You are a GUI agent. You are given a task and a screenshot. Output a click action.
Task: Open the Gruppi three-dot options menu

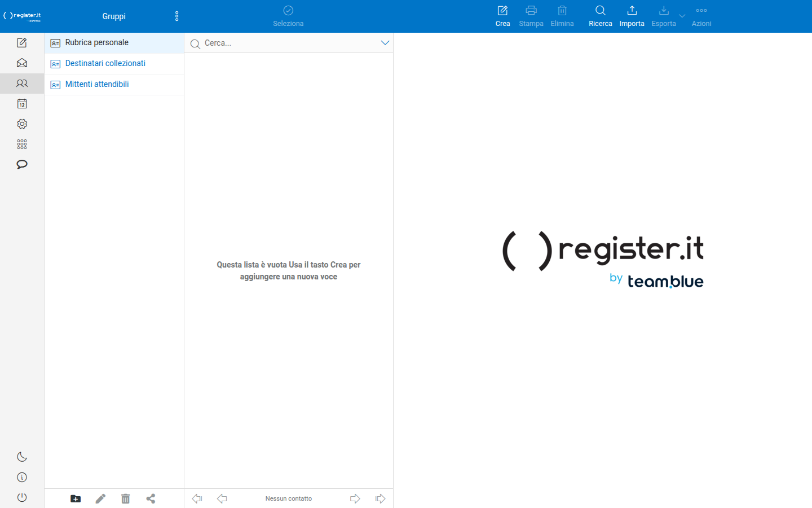point(177,16)
